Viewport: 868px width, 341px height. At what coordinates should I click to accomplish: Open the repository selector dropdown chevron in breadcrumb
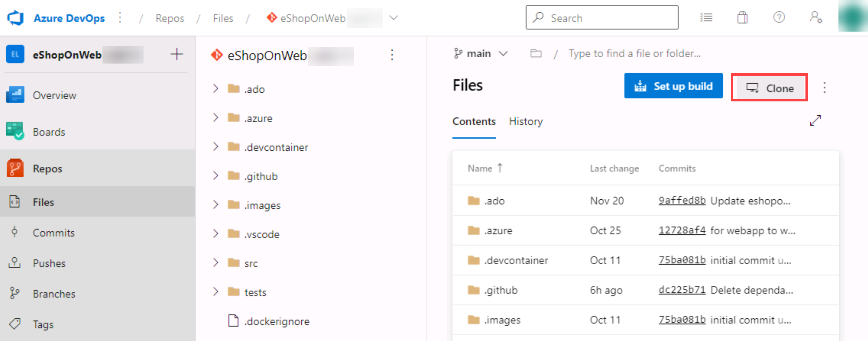coord(393,18)
